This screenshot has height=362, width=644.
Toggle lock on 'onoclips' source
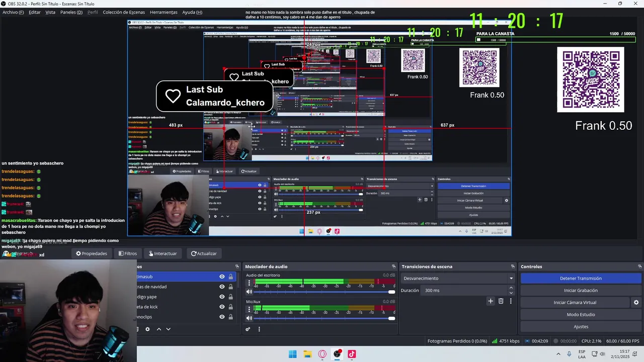pos(231,317)
